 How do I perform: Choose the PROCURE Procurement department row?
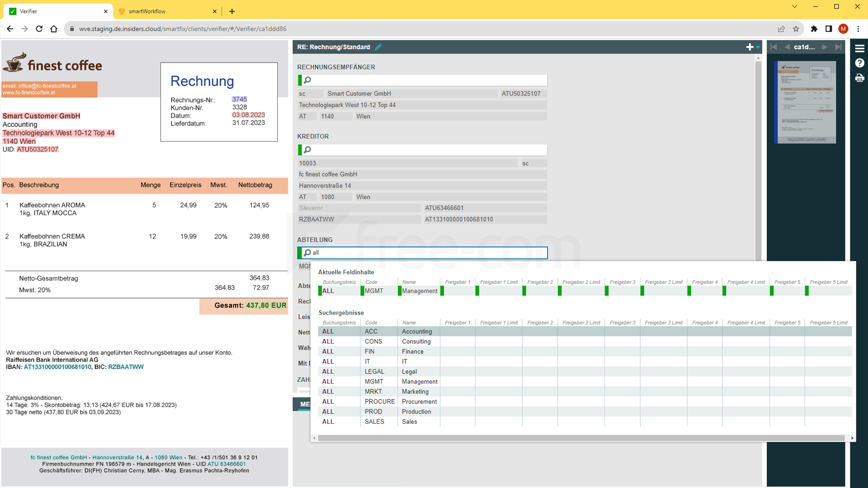click(419, 402)
